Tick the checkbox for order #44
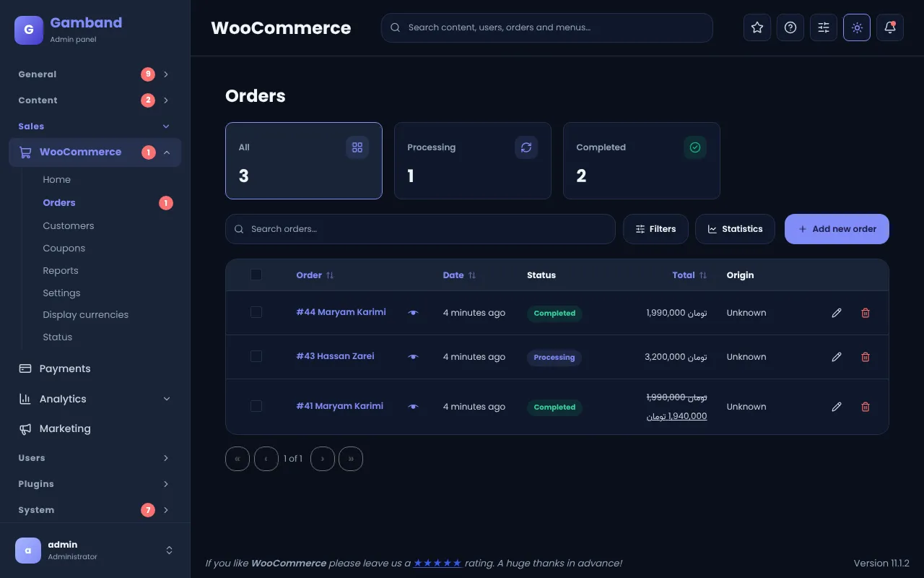Viewport: 924px width, 578px height. tap(256, 312)
